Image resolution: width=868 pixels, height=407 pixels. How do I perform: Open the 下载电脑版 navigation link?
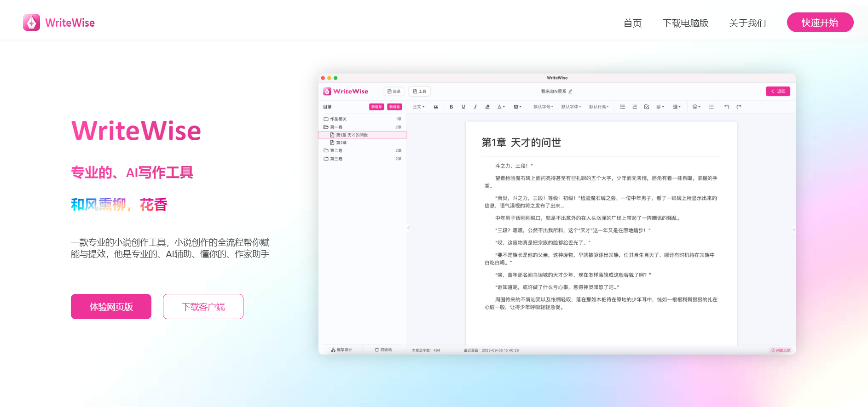pyautogui.click(x=685, y=23)
